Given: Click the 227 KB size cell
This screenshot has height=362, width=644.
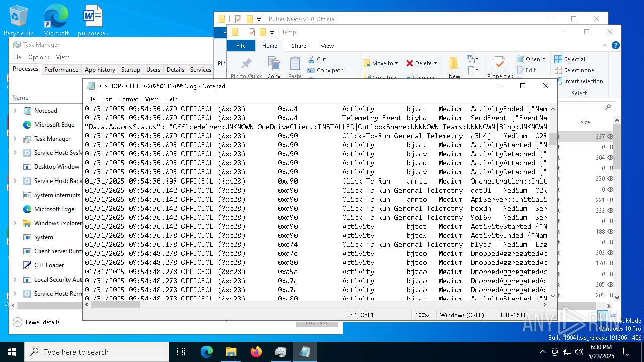Looking at the screenshot, I should pos(604,136).
